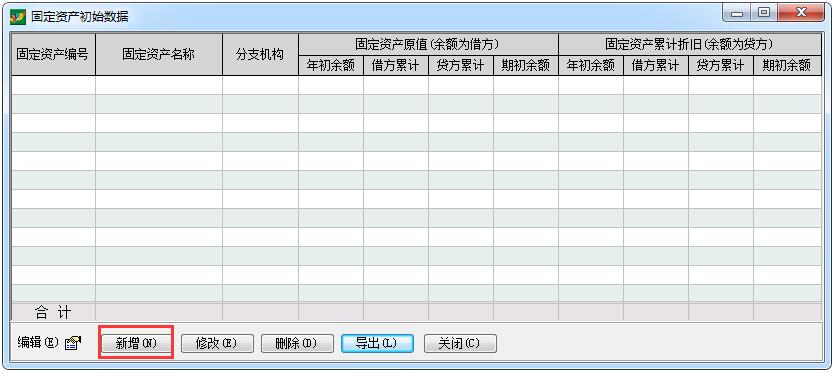Click the 分支机构 column header
835x373 pixels.
tap(260, 54)
